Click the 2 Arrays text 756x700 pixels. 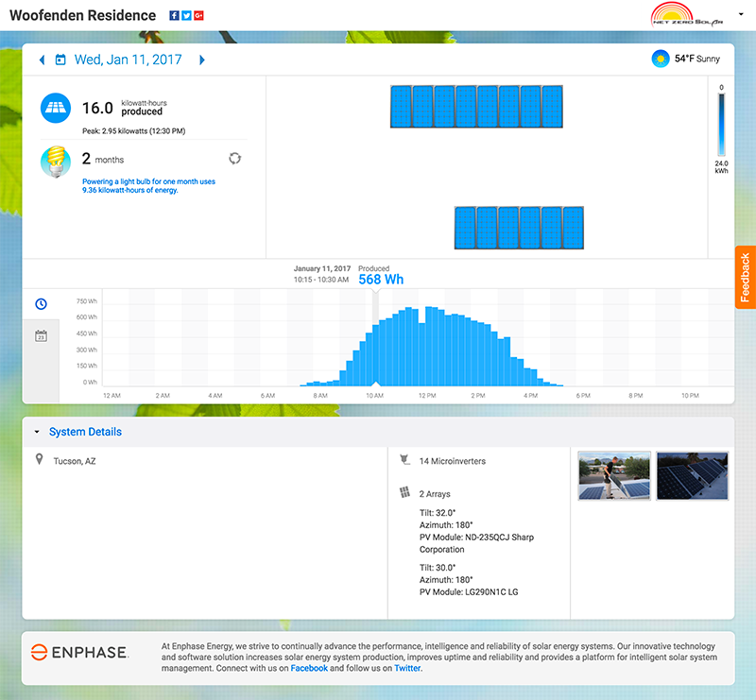pos(435,494)
